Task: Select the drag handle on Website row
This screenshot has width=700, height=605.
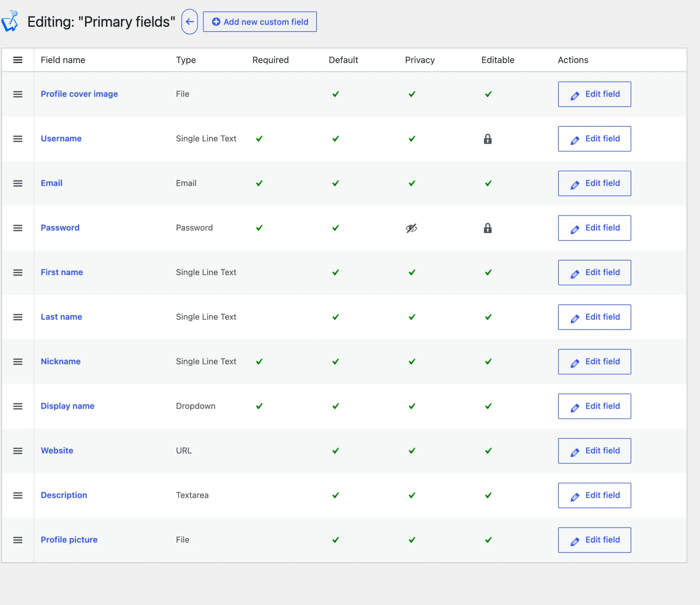Action: coord(18,451)
